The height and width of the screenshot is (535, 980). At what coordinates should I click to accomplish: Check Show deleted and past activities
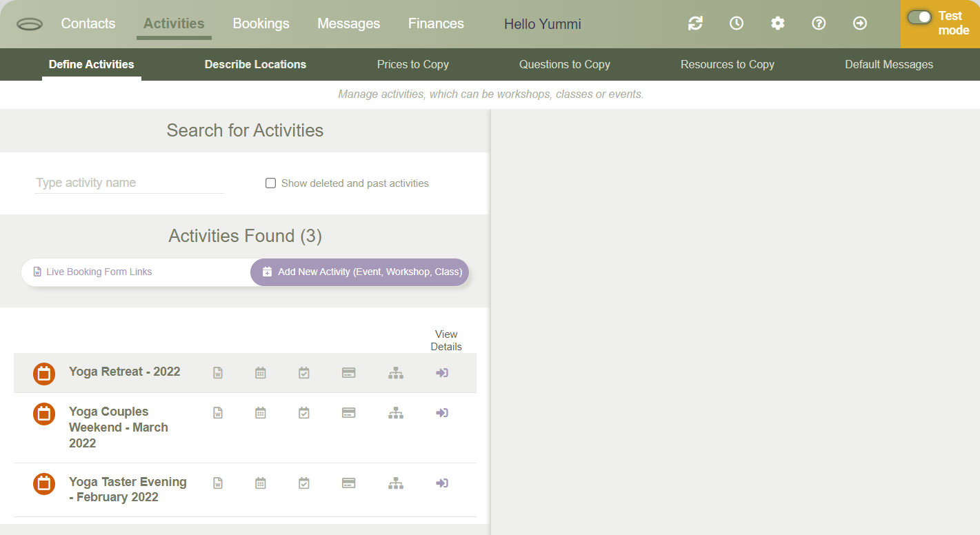click(x=271, y=183)
